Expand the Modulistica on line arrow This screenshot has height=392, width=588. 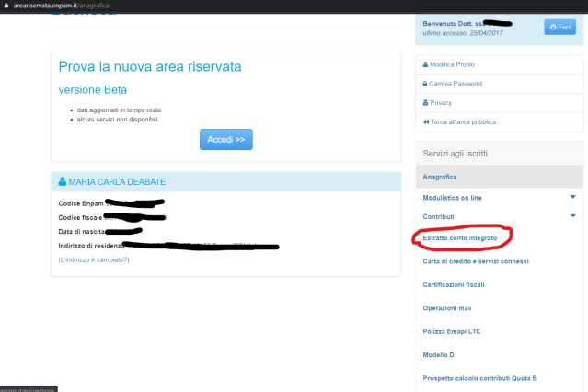[571, 197]
